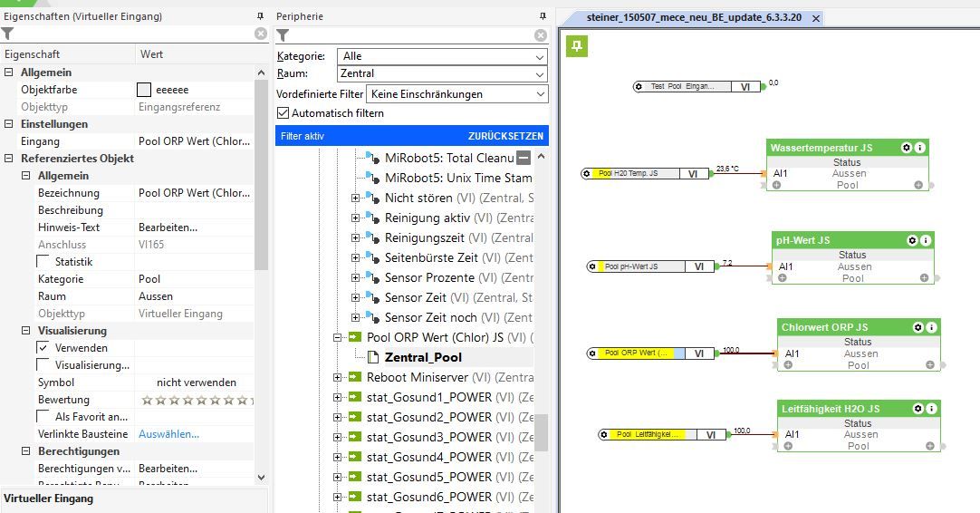Collapse the Referenziertes Objekt section
This screenshot has width=980, height=513.
(x=9, y=159)
